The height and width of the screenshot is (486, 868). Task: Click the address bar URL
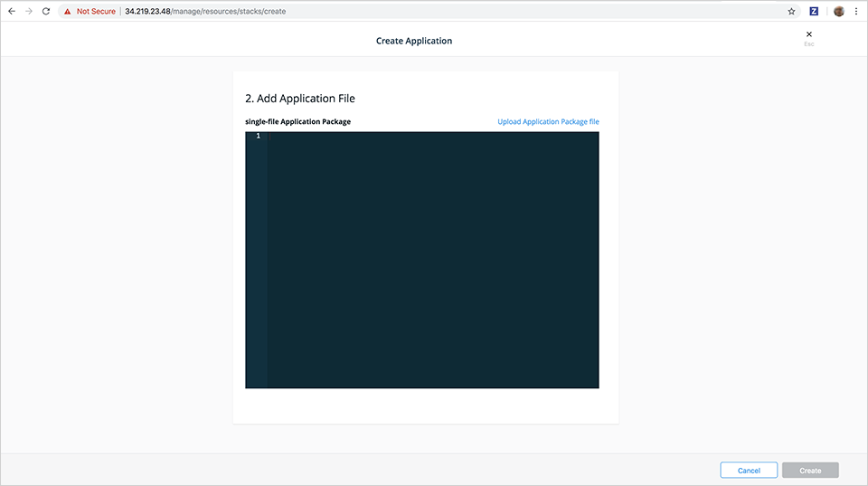(205, 11)
